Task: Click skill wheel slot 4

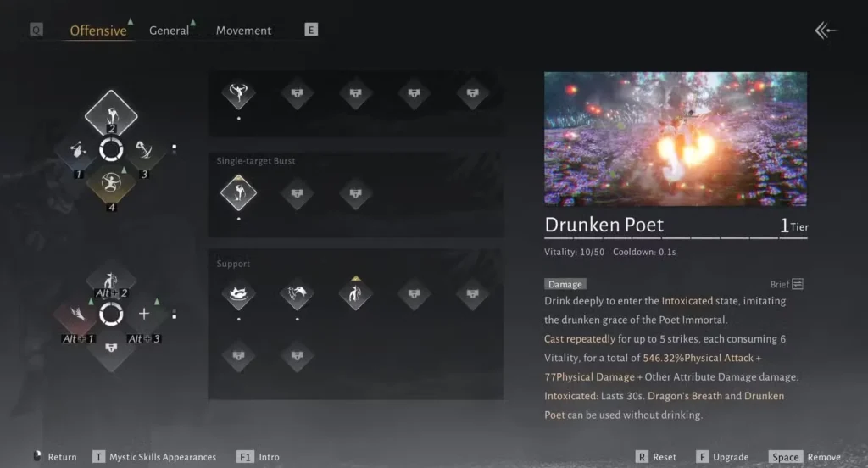Action: pos(111,184)
